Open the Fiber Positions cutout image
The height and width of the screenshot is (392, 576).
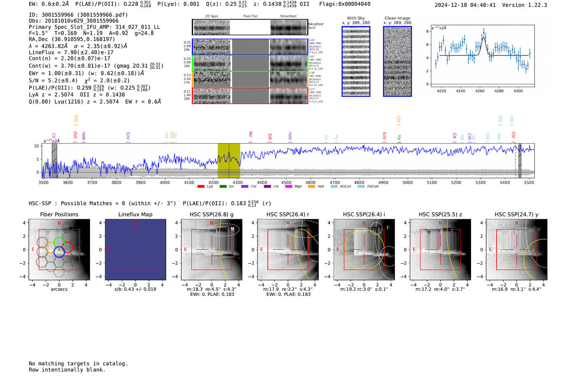click(59, 250)
